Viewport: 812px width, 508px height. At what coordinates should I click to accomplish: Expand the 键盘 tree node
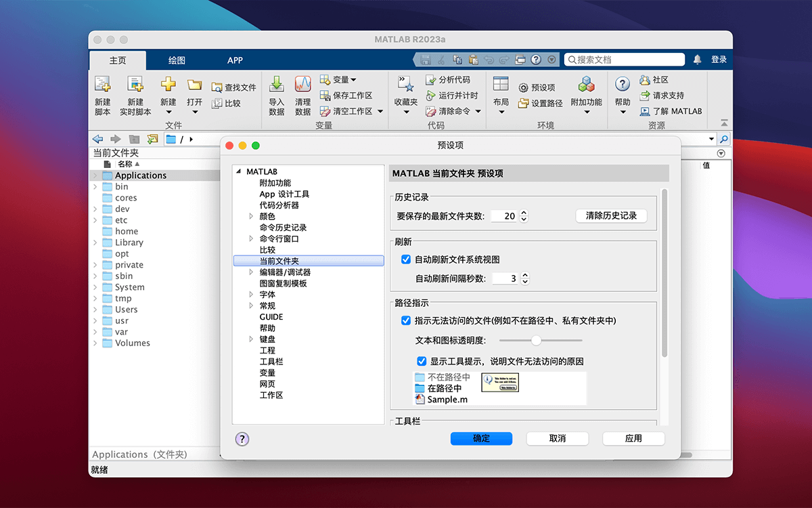point(252,339)
